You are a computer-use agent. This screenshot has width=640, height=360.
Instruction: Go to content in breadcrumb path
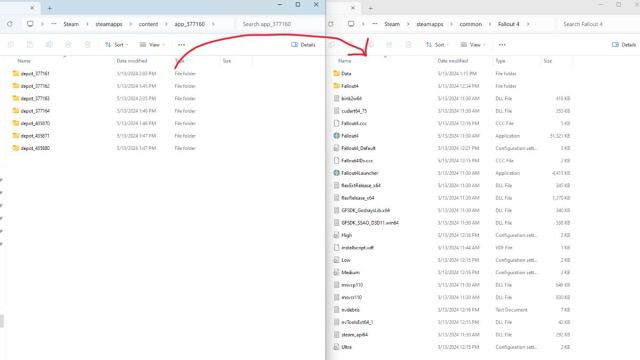click(x=148, y=24)
